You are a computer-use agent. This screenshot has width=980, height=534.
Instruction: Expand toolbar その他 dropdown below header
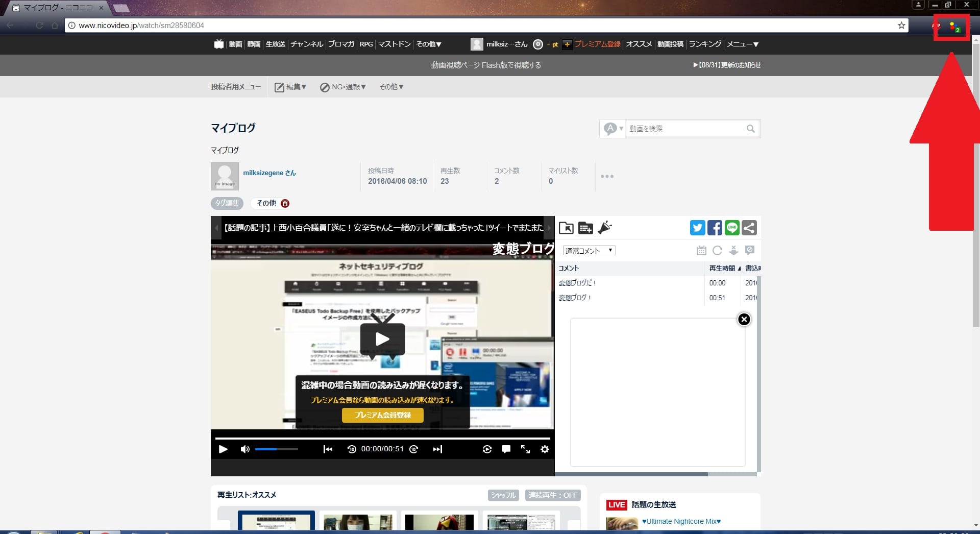pos(391,87)
